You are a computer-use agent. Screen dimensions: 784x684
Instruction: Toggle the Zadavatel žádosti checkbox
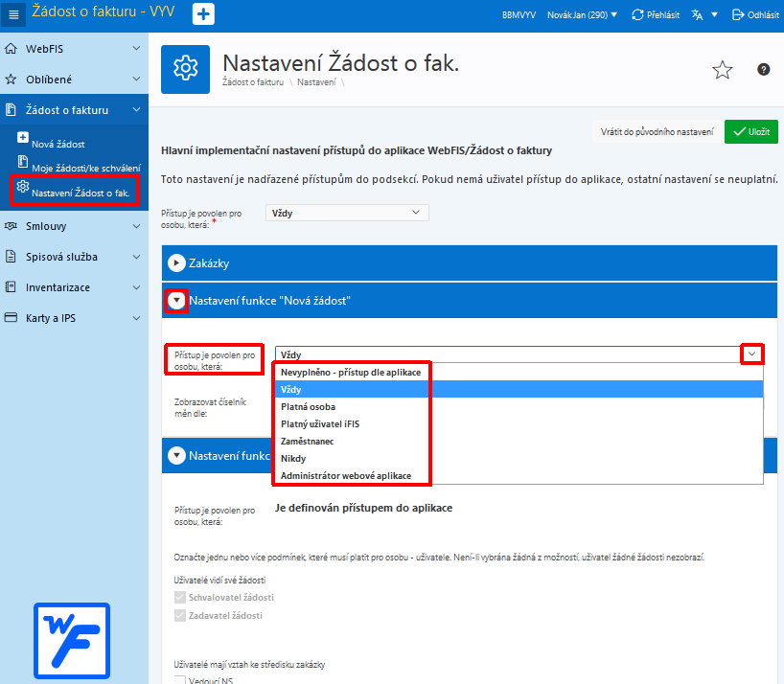click(180, 615)
